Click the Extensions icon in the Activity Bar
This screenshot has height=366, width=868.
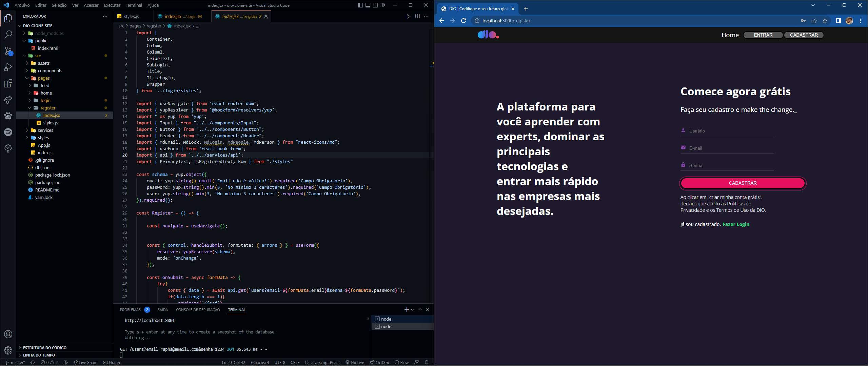(x=8, y=83)
